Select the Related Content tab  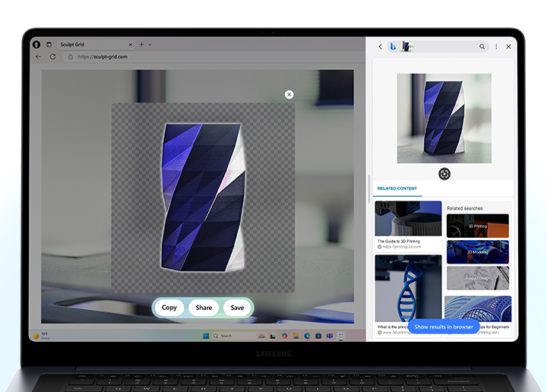click(x=397, y=188)
